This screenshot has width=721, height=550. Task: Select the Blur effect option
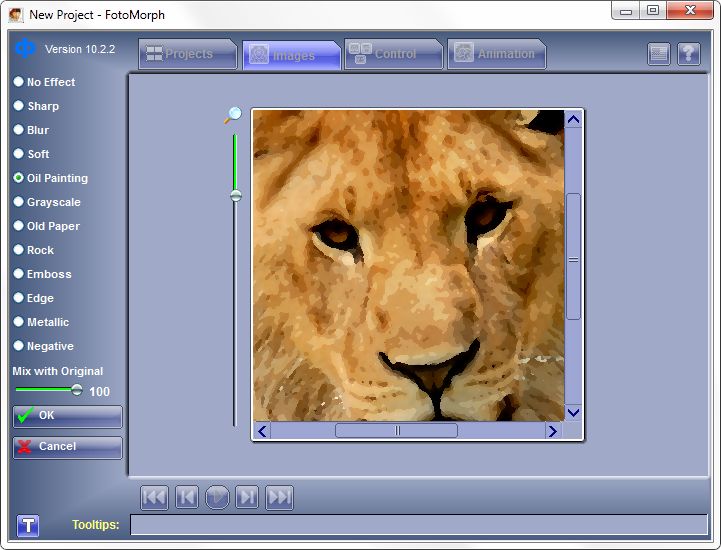tap(31, 130)
